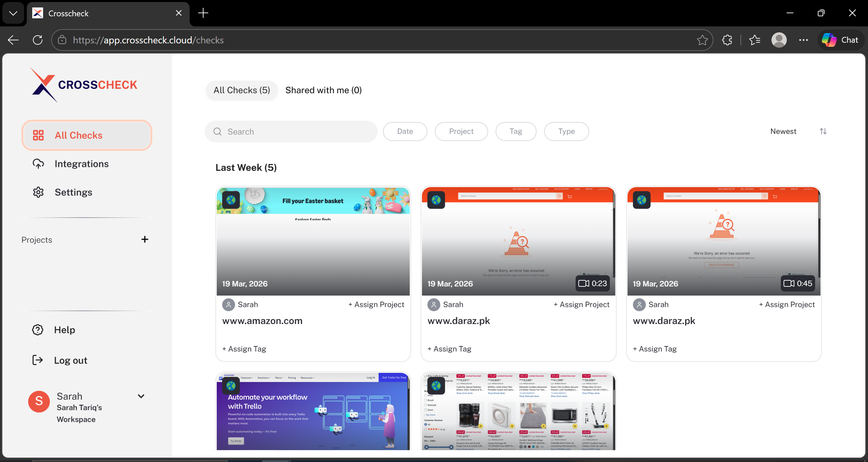Open the Date filter dropdown

405,131
